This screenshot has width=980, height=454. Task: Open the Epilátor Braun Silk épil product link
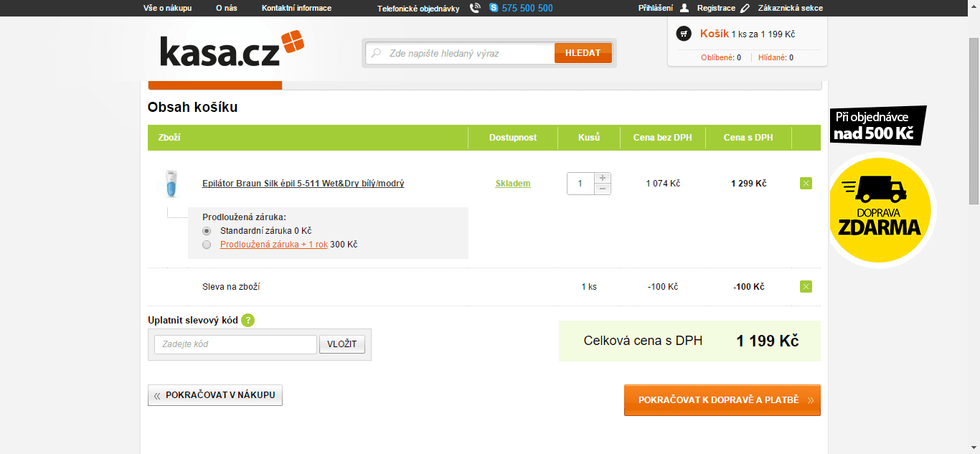tap(303, 184)
